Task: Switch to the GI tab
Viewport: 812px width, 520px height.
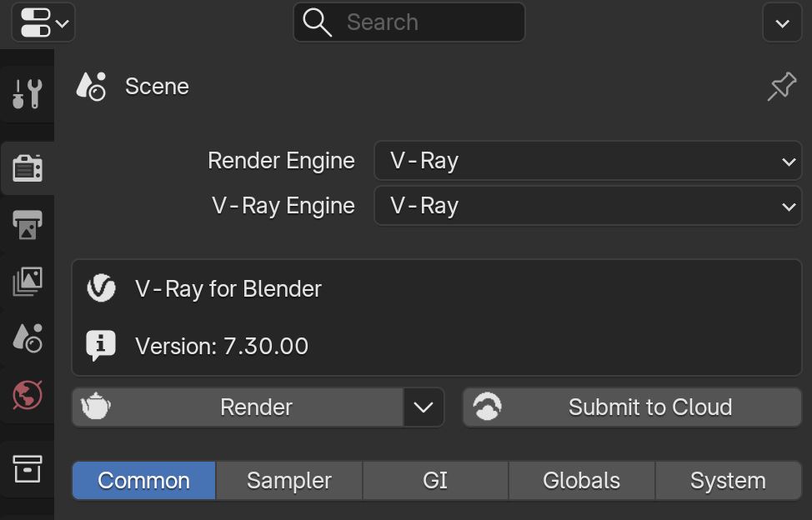Action: (435, 480)
